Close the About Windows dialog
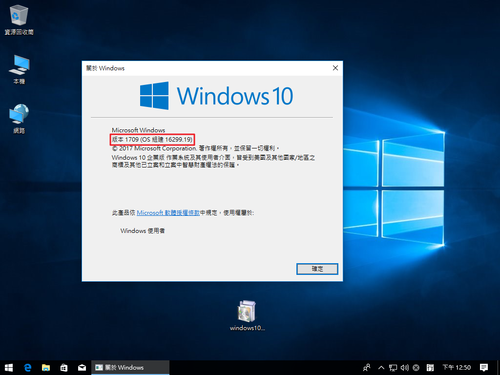The width and height of the screenshot is (500, 375). click(x=335, y=68)
